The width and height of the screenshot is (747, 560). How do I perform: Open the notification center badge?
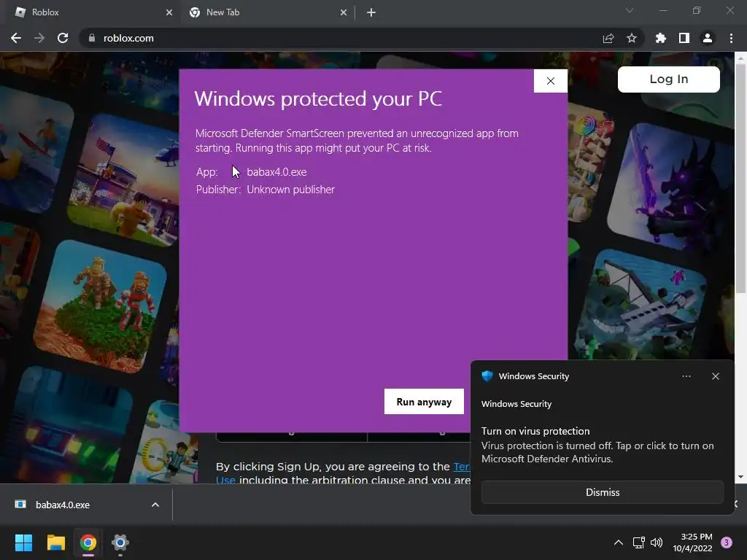[x=727, y=542]
